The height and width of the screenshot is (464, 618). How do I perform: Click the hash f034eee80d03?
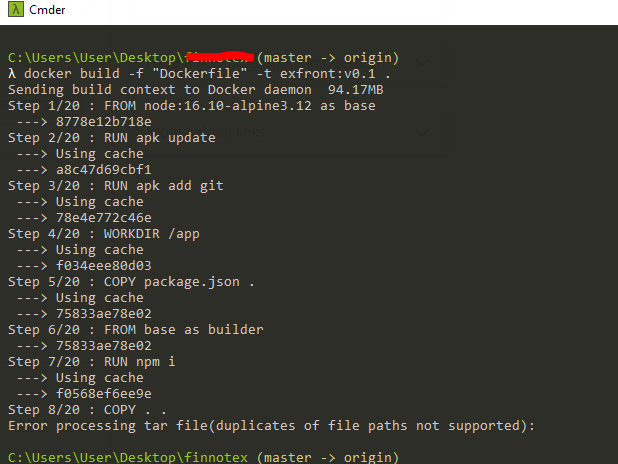(104, 266)
